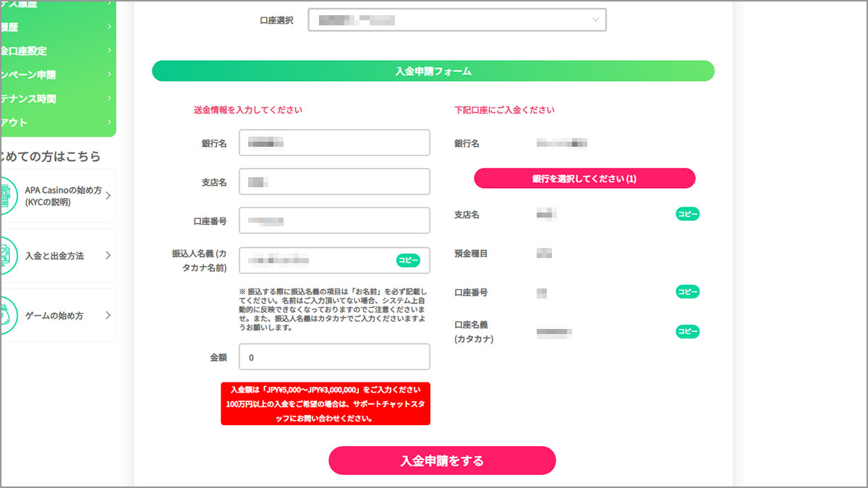Click chevron beside 入金と出金方法
This screenshot has width=868, height=488.
[108, 256]
